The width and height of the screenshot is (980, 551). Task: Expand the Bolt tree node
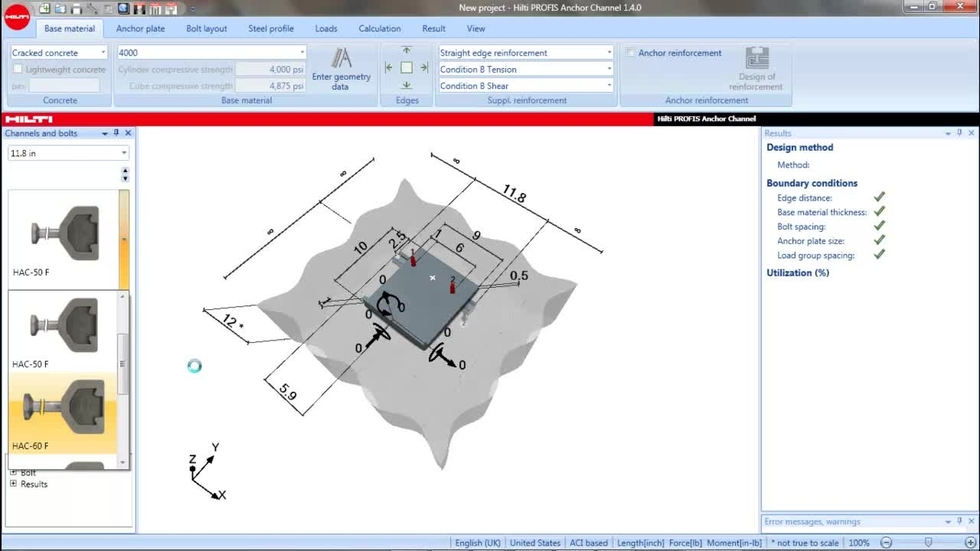13,472
